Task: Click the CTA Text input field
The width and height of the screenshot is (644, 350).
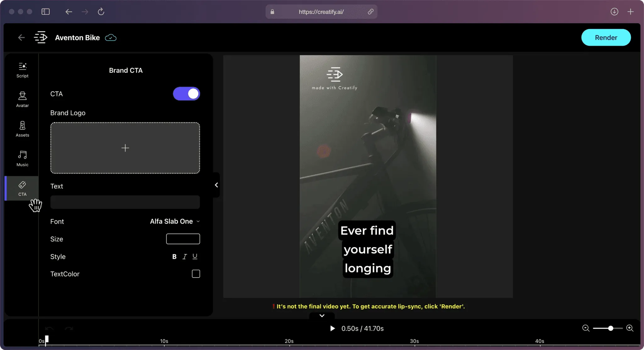Action: tap(125, 202)
